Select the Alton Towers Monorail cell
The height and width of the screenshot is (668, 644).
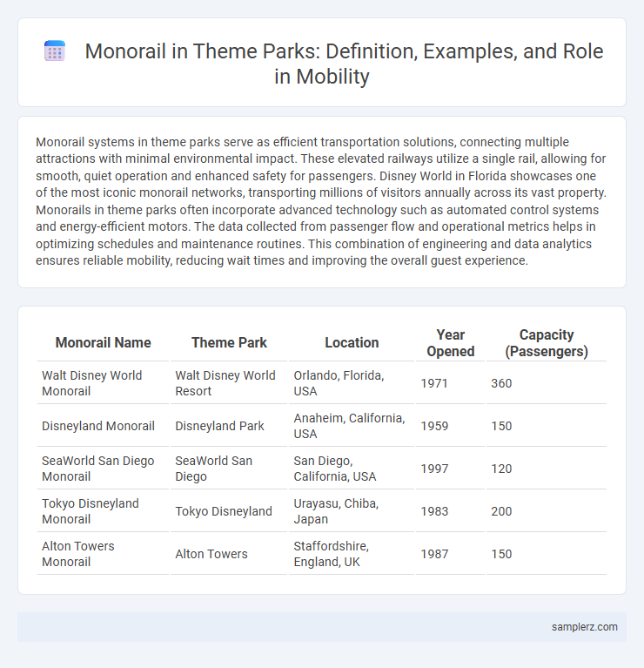click(103, 553)
